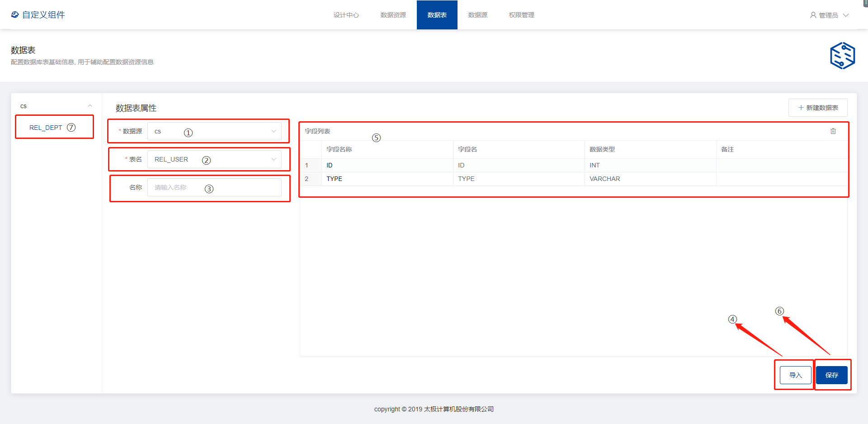Screen dimensions: 868x424
Task: Click the INT data type cell
Action: [650, 165]
